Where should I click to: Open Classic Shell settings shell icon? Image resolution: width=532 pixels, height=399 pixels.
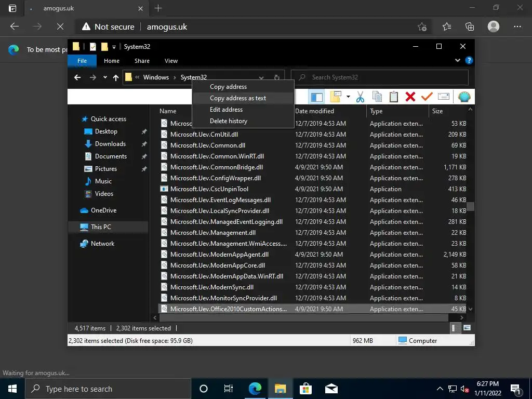coord(464,97)
